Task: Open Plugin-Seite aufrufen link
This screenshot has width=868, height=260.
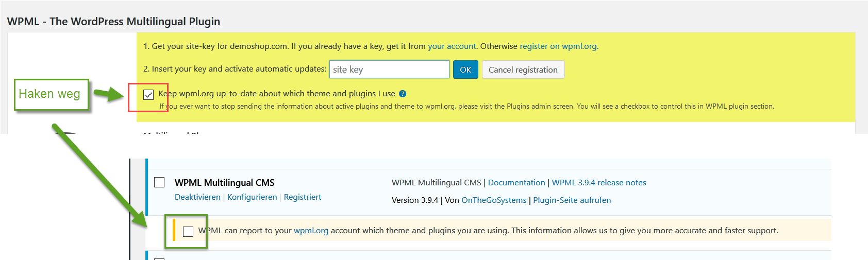Action: (x=572, y=200)
